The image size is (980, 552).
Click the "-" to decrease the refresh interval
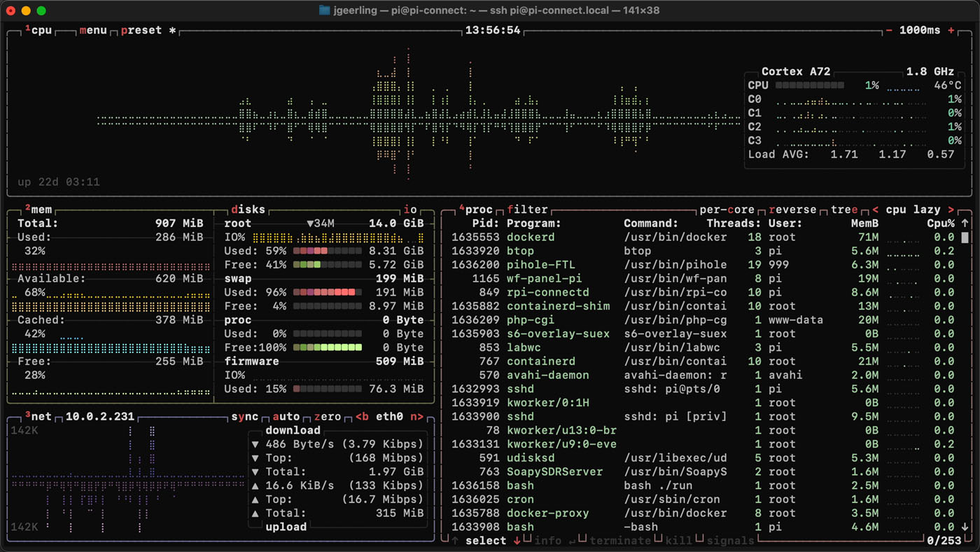[x=888, y=30]
